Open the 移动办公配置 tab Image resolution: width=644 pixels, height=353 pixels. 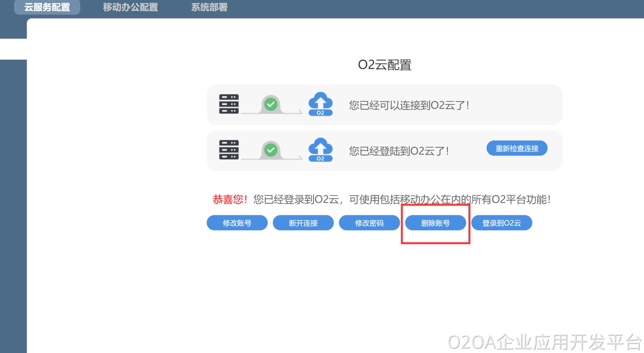tap(131, 7)
